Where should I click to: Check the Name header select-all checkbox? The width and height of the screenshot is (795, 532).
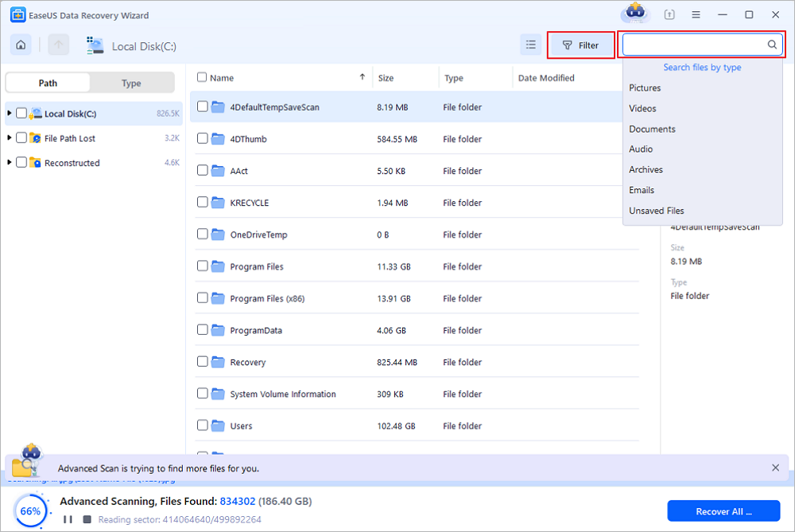[202, 77]
